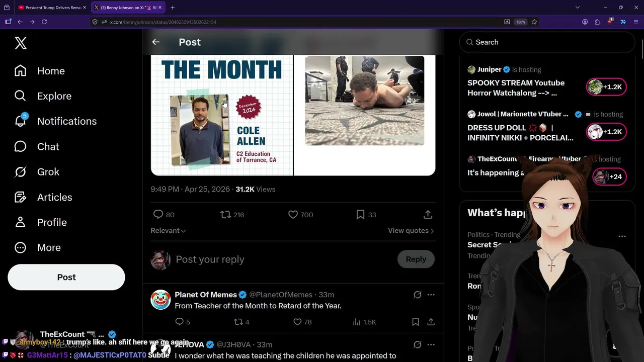
Task: Toggle reader view icon in address bar
Action: pos(507,22)
